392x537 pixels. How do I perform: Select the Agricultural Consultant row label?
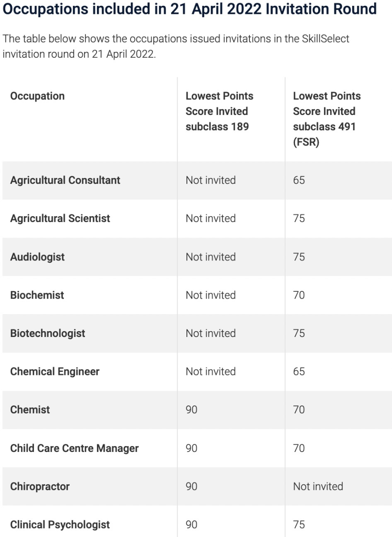tap(65, 180)
